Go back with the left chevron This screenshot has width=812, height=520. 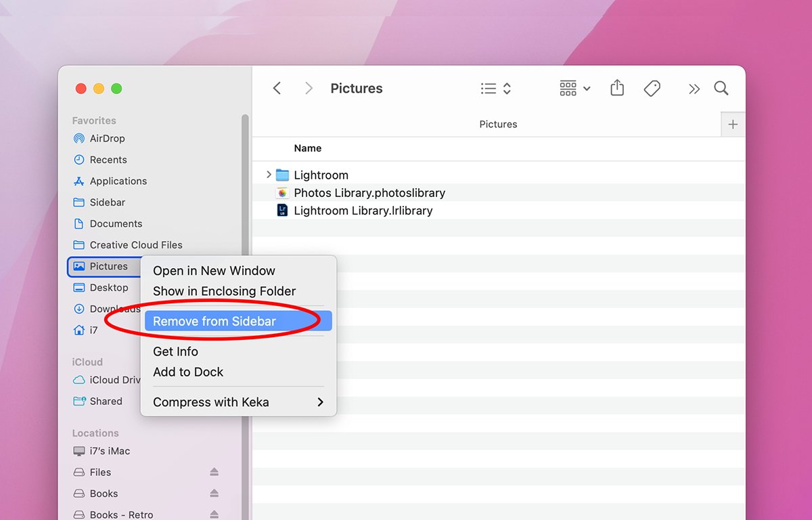pos(277,88)
